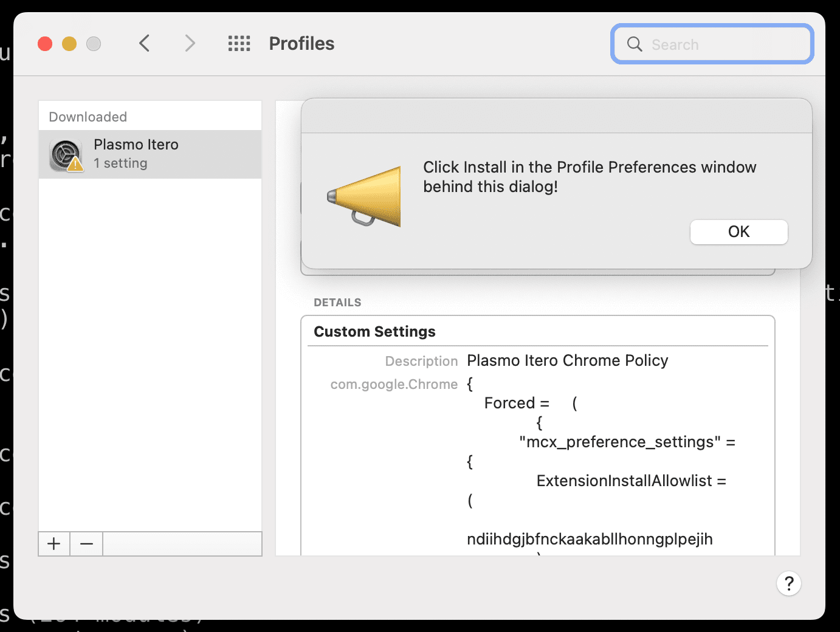Click the megaphone icon in dialog
The width and height of the screenshot is (840, 632).
click(x=364, y=196)
